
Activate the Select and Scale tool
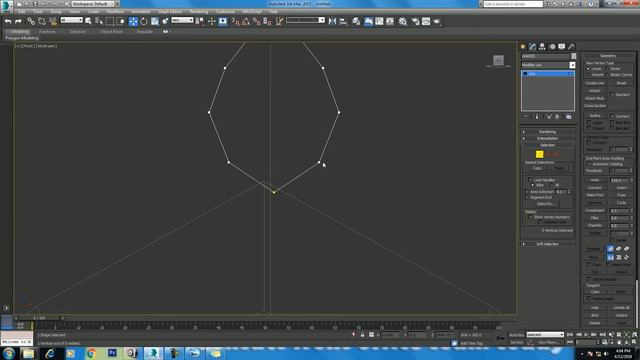[155, 21]
